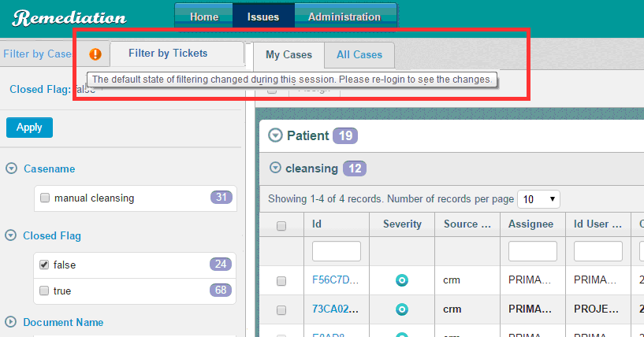Viewport: 644px width, 337px height.
Task: Expand the Document Name filter section
Action: click(12, 322)
